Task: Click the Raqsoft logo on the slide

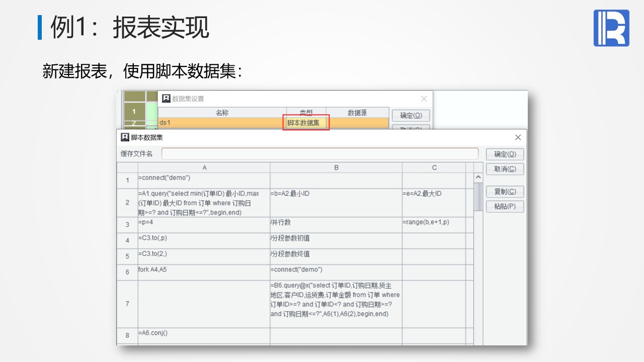Action: coord(611,28)
